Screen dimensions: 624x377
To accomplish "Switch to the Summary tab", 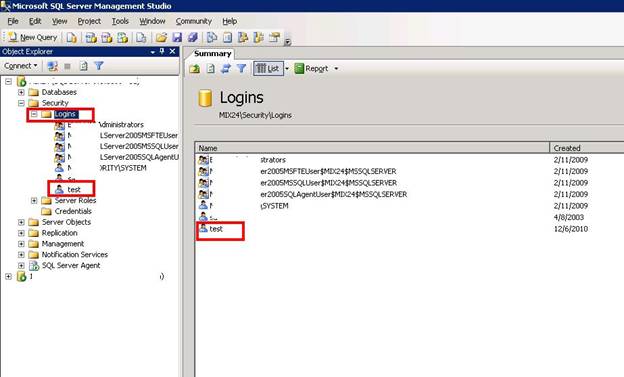I will [x=213, y=54].
